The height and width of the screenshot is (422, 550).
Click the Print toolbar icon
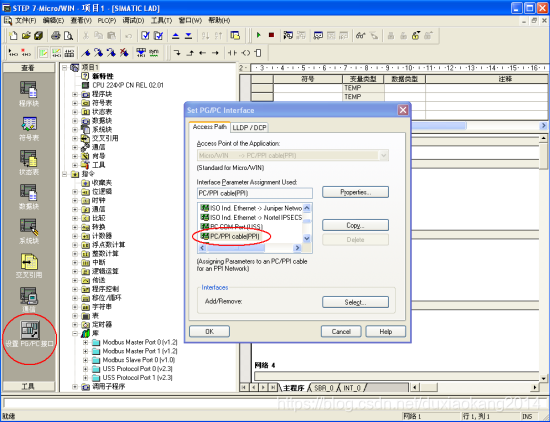(x=55, y=35)
